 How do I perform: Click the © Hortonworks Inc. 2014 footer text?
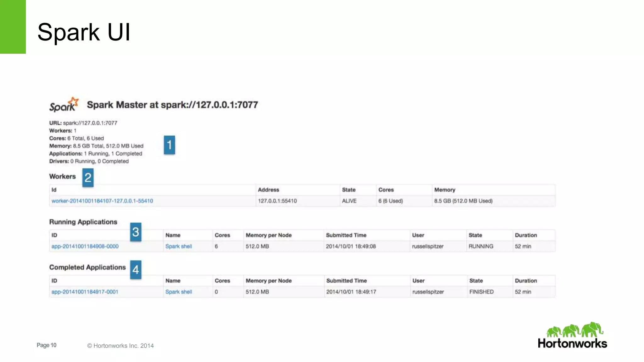click(120, 346)
